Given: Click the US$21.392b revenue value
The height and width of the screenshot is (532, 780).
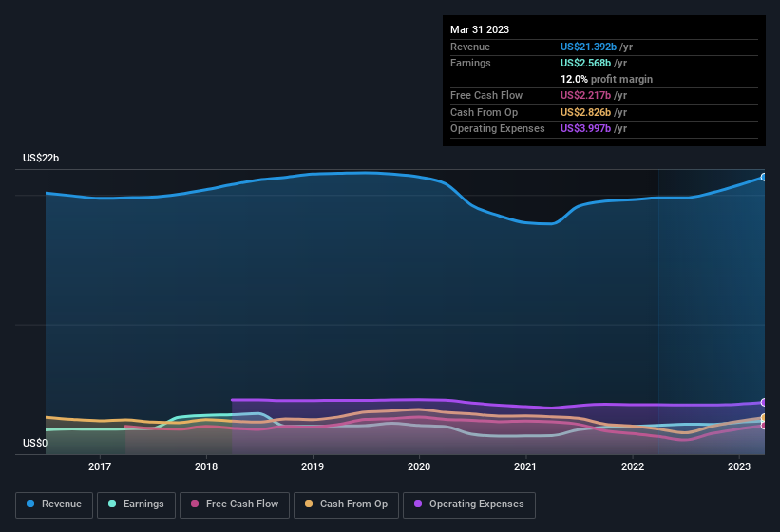Looking at the screenshot, I should [588, 47].
